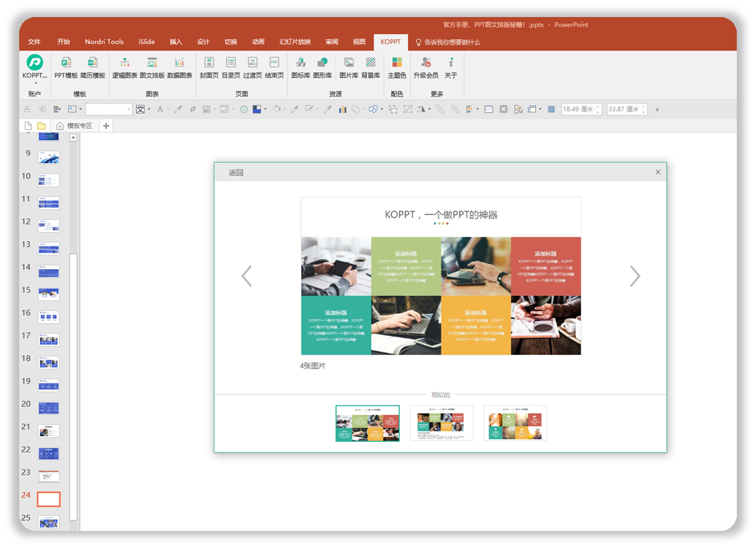Image resolution: width=756 pixels, height=548 pixels.
Task: Open 主题色 theme colors
Action: (x=397, y=68)
